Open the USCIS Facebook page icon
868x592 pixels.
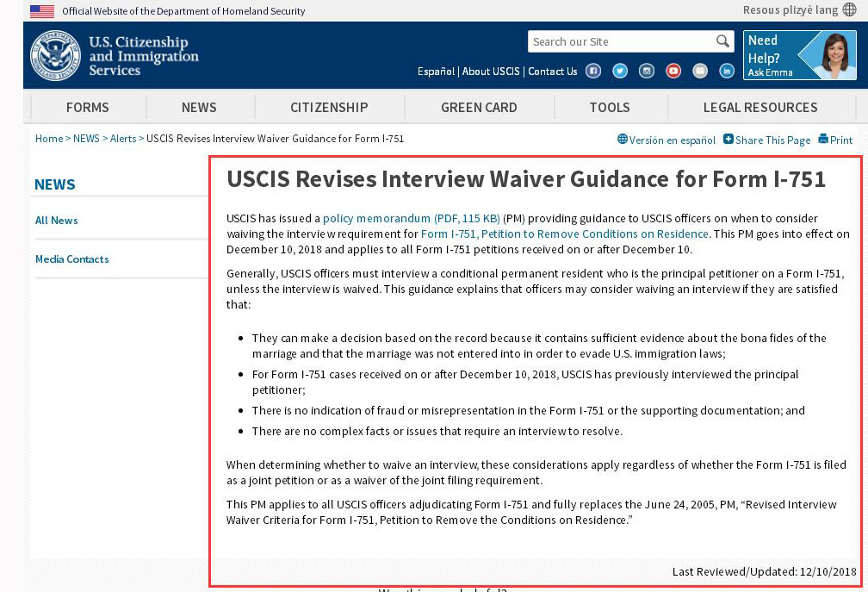[x=593, y=72]
